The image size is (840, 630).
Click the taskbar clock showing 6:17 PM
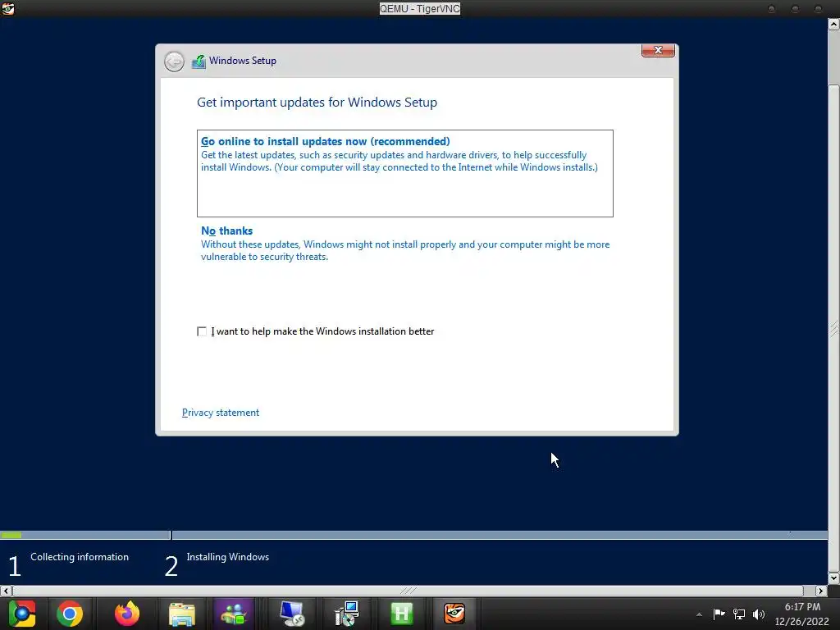[802, 614]
